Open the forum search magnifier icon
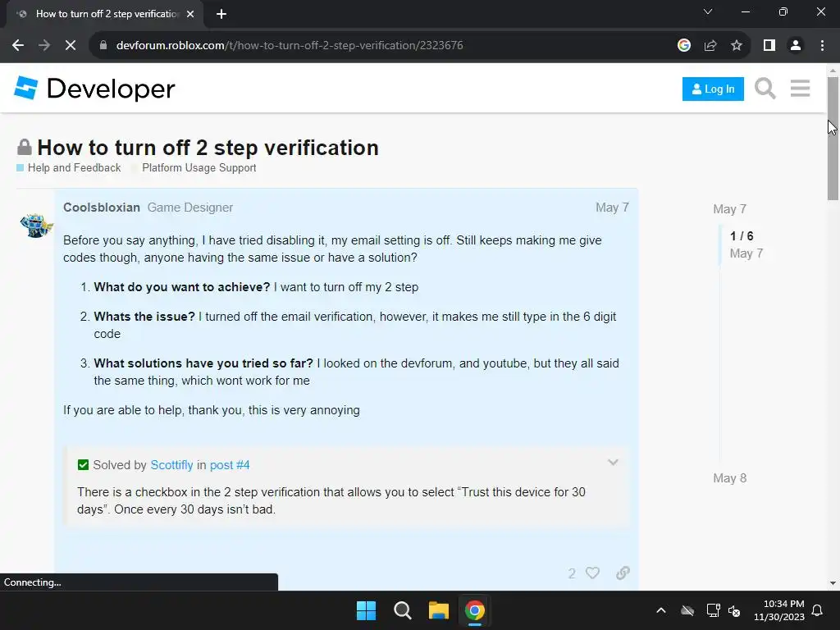This screenshot has width=840, height=630. click(765, 89)
